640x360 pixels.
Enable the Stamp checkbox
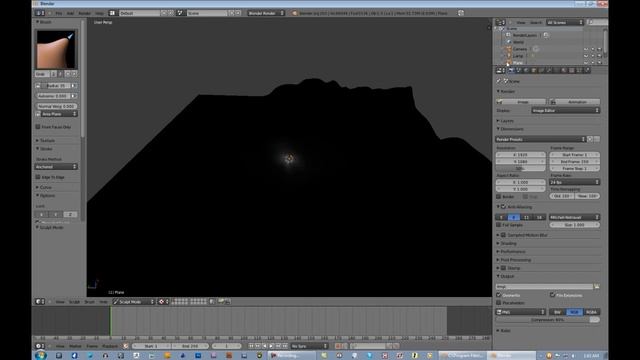[x=503, y=268]
